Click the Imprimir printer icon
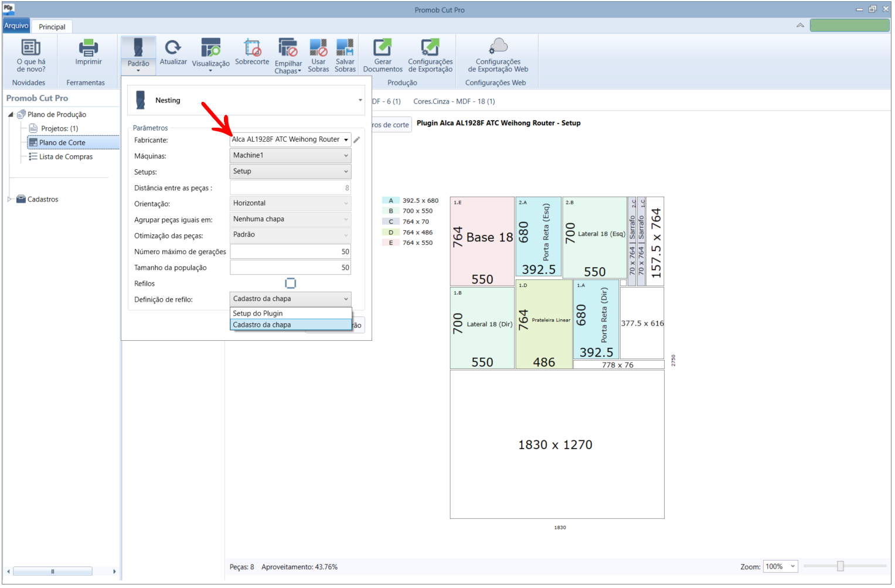This screenshot has width=895, height=588. [89, 47]
